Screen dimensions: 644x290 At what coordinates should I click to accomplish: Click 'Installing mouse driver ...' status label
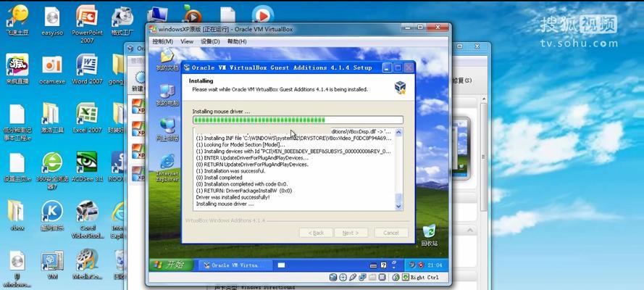pos(221,112)
